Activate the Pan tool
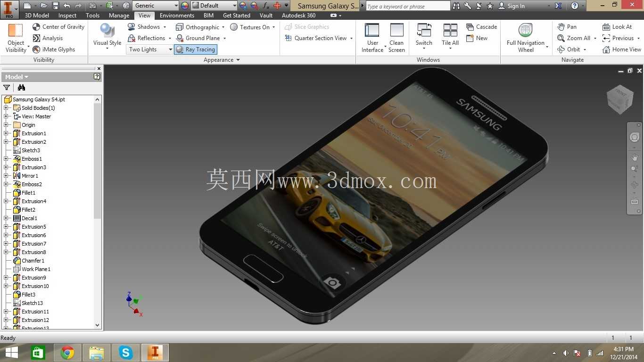 [567, 27]
